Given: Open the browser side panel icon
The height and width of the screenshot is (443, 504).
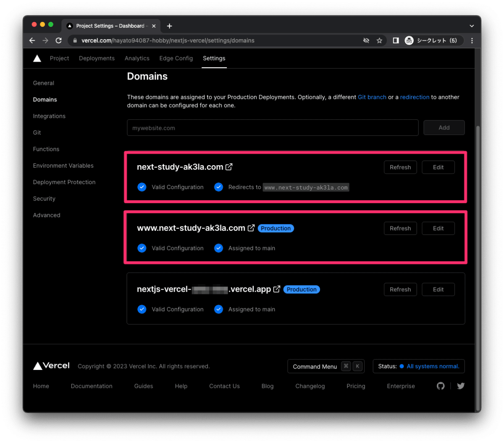Looking at the screenshot, I should 396,40.
